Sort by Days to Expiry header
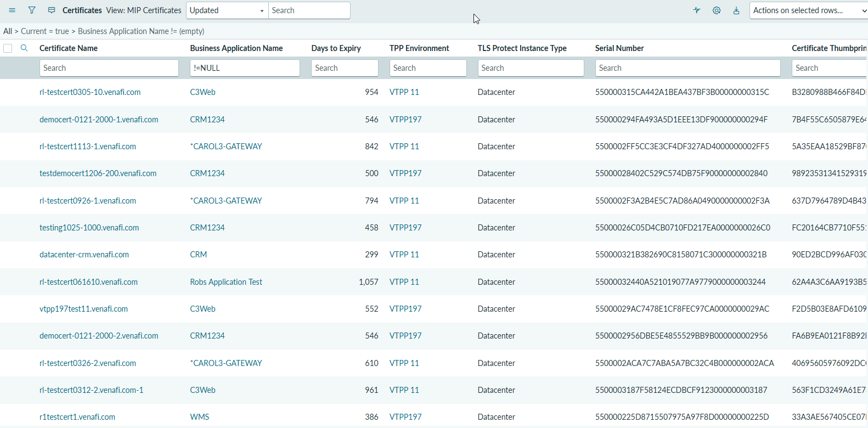Viewport: 868px width, 428px height. [x=336, y=48]
